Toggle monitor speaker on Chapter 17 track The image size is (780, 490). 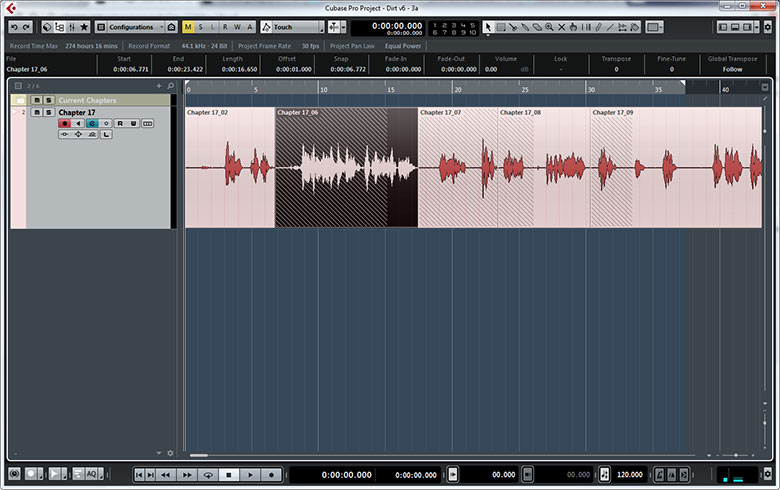click(78, 123)
